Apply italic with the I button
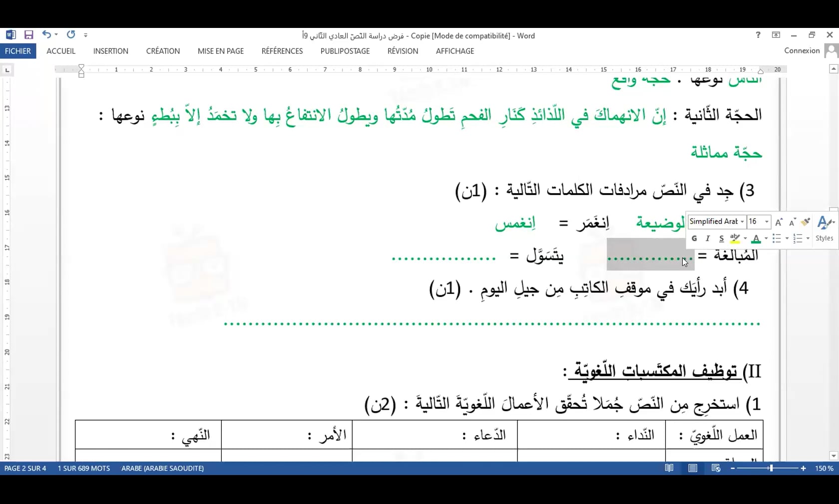Screen dimensions: 839x504 [x=708, y=239]
